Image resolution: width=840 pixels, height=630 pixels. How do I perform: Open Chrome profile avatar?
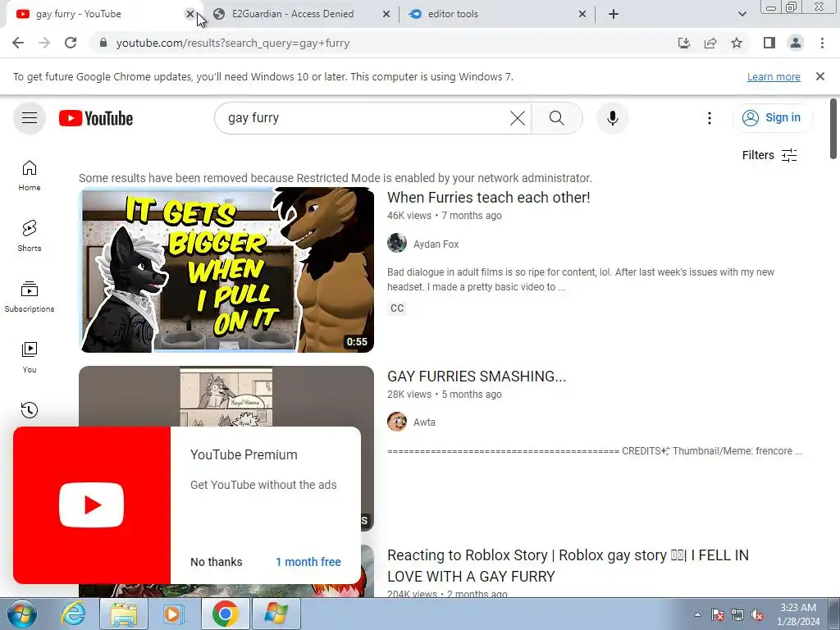pos(796,43)
